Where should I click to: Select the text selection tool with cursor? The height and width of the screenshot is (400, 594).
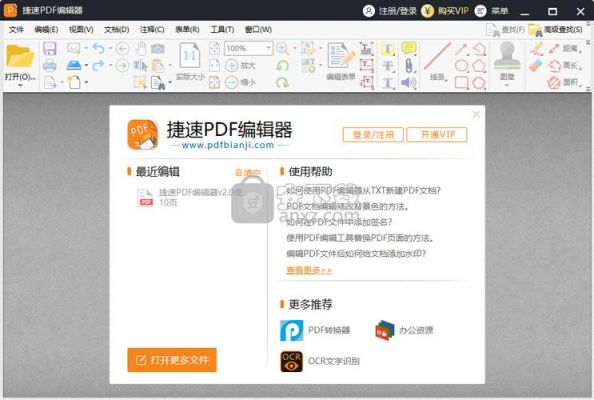[140, 66]
